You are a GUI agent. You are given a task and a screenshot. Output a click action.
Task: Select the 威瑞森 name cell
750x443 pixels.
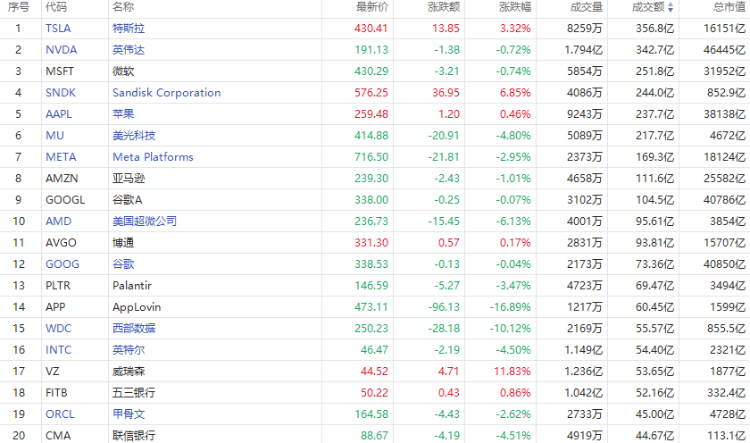[128, 371]
